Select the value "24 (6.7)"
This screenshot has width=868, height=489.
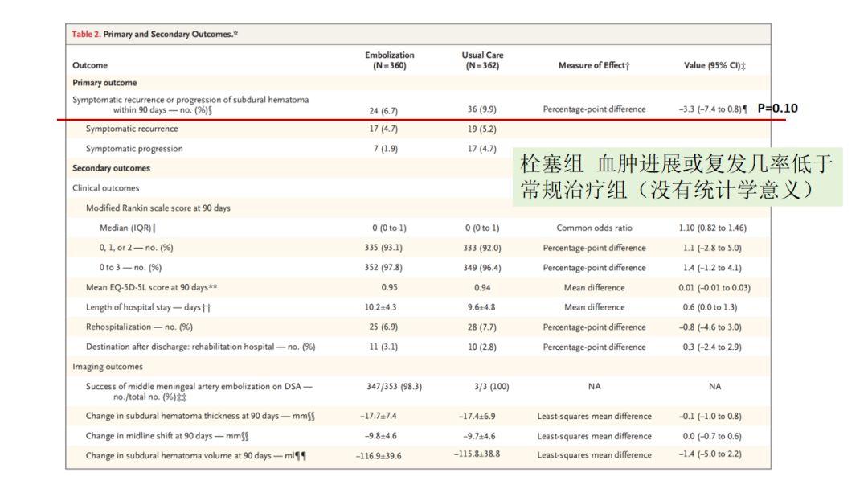(383, 110)
